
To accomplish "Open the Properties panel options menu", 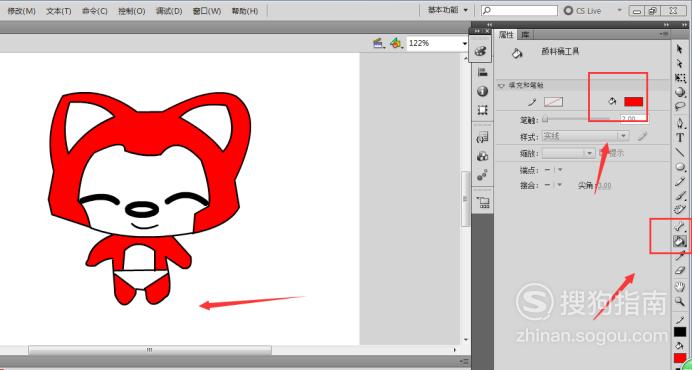I will coord(663,34).
